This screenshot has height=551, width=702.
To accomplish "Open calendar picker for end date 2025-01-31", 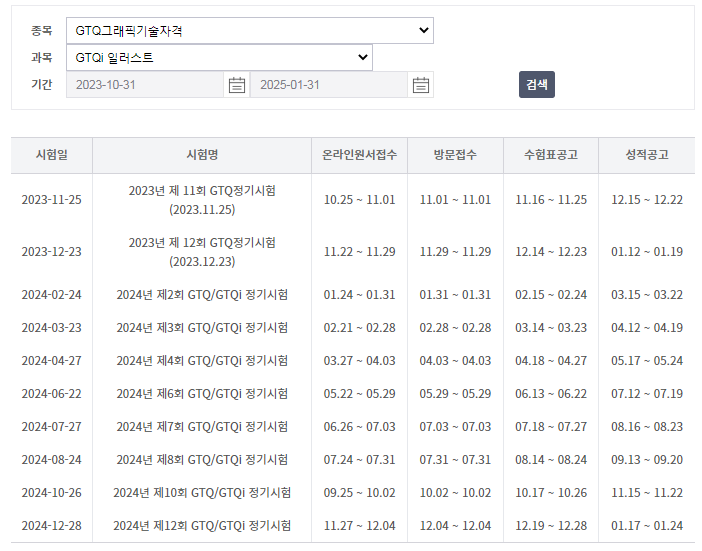I will coord(421,85).
